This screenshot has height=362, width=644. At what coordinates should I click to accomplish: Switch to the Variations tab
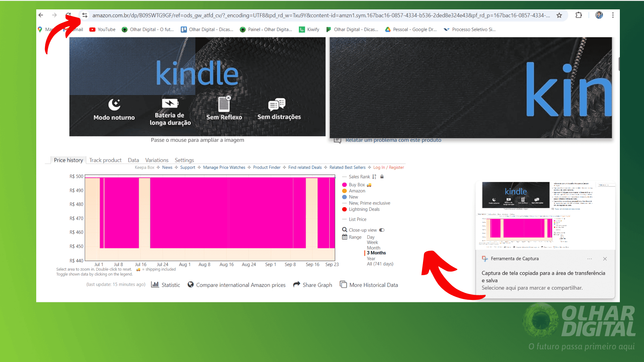[x=157, y=160]
